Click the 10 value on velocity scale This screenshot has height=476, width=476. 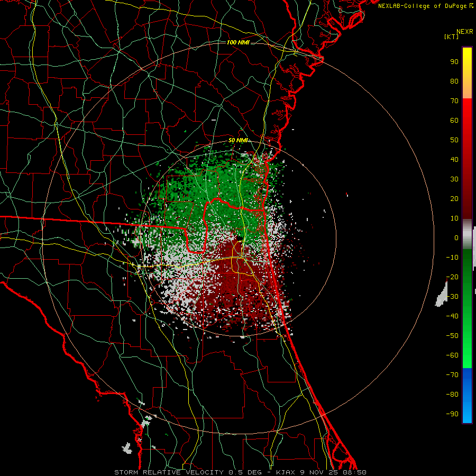click(454, 218)
